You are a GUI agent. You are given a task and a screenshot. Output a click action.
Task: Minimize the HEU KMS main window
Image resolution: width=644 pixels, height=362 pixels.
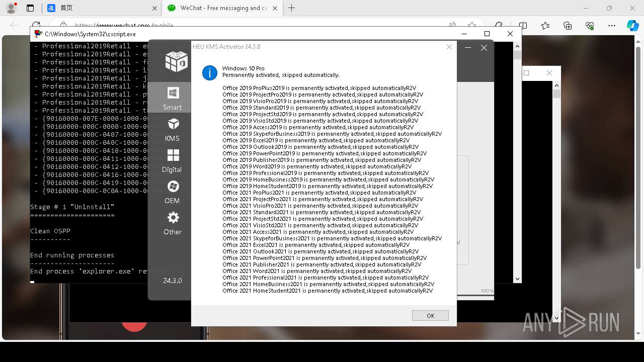tap(468, 48)
